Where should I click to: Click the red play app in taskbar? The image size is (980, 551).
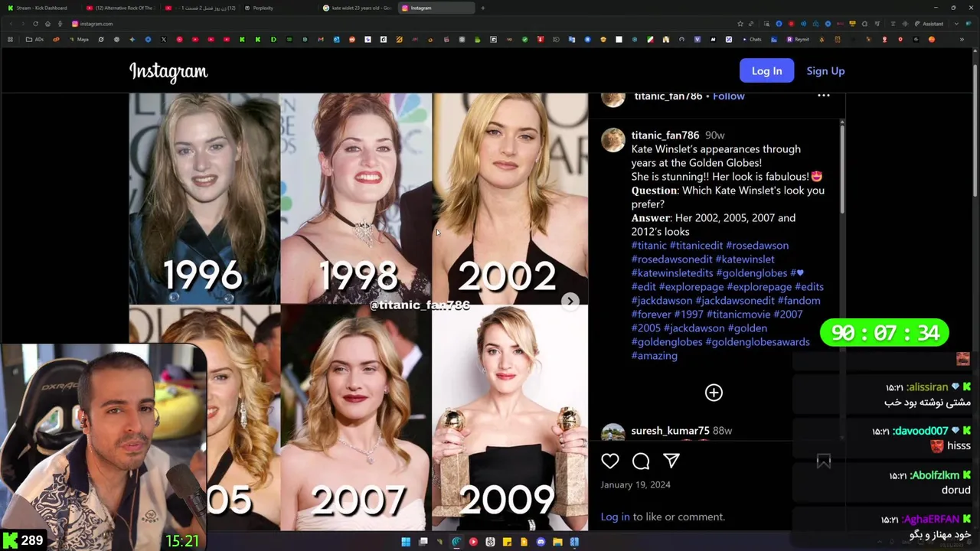point(473,542)
